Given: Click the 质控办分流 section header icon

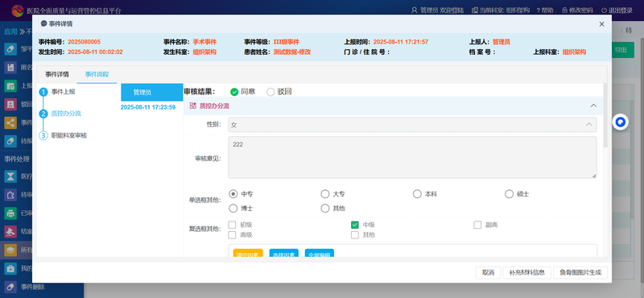Looking at the screenshot, I should [x=192, y=106].
